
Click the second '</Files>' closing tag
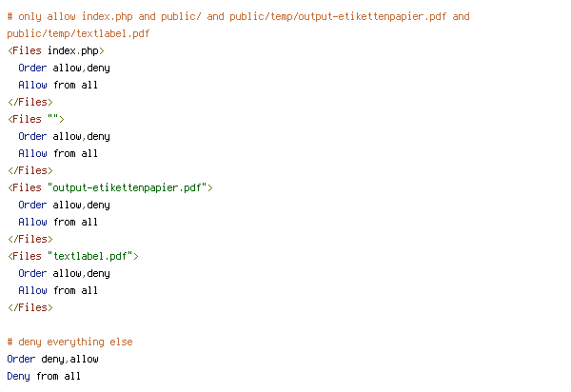[x=30, y=170]
